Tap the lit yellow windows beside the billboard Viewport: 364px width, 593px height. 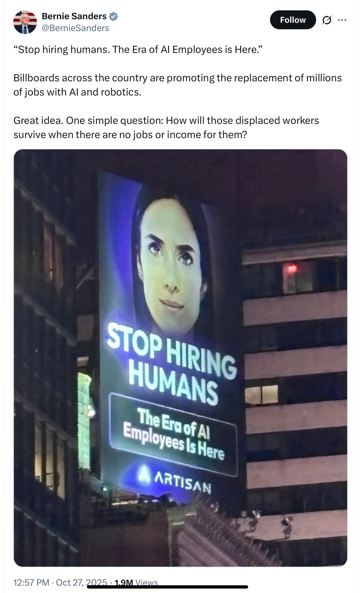pos(261,395)
